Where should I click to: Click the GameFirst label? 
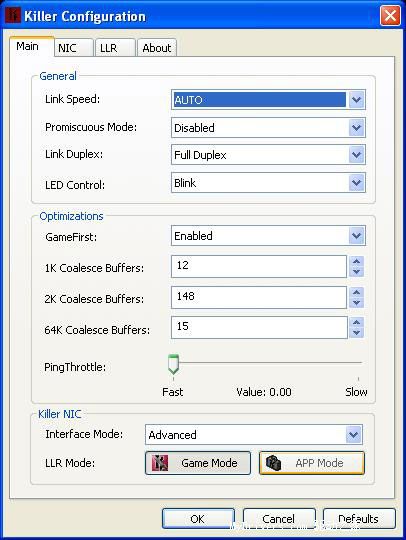point(71,237)
